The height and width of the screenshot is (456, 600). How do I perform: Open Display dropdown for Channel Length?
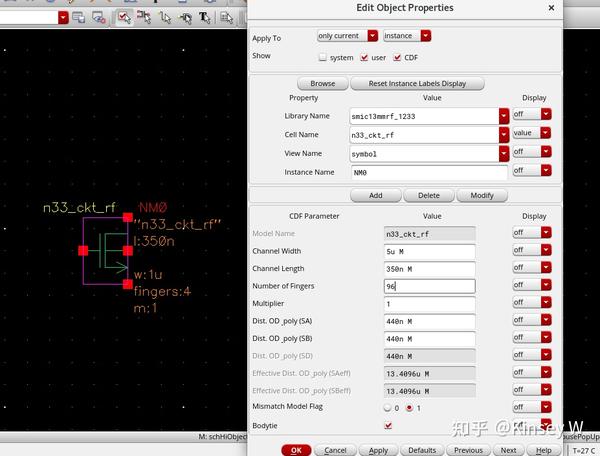(532, 267)
